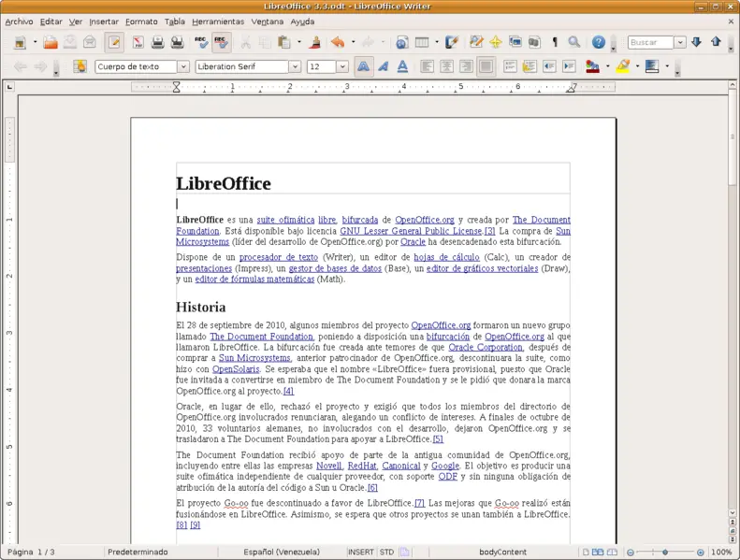The width and height of the screenshot is (740, 560).
Task: Toggle STD selection mode in status bar
Action: coord(386,552)
